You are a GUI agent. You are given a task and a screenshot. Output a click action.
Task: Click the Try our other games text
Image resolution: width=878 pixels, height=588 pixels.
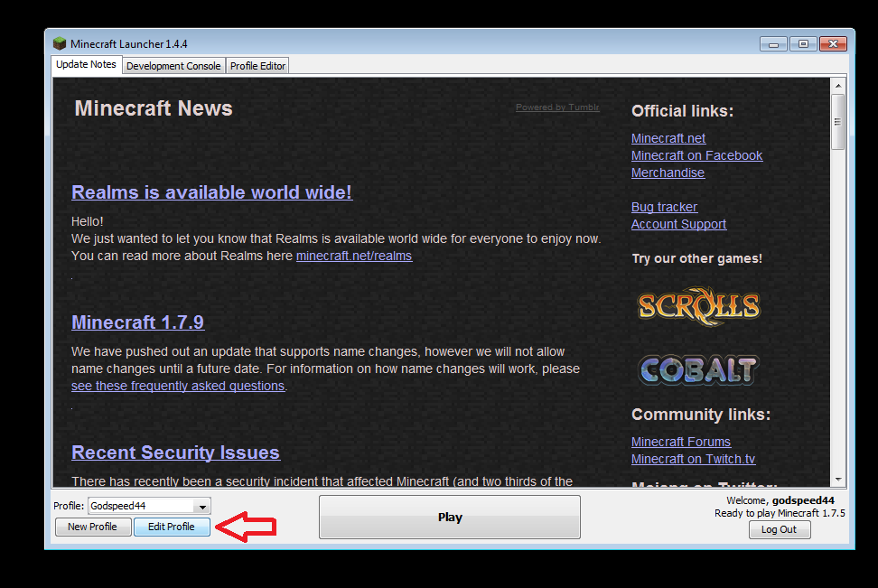[x=697, y=258]
